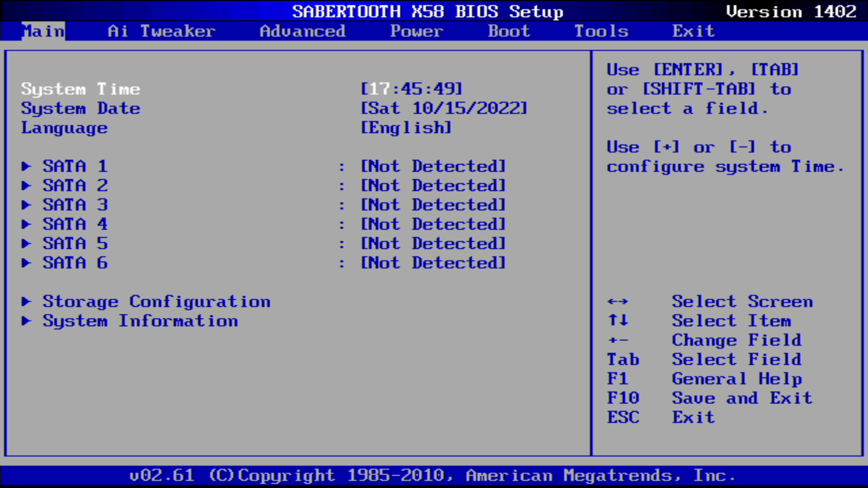Select the Power tab

pos(416,31)
